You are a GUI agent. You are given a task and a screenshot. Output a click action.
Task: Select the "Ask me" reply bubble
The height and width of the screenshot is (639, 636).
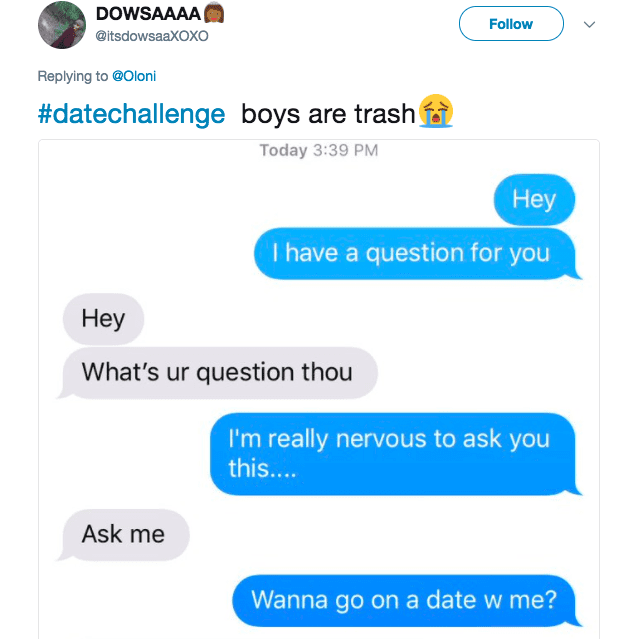point(123,534)
